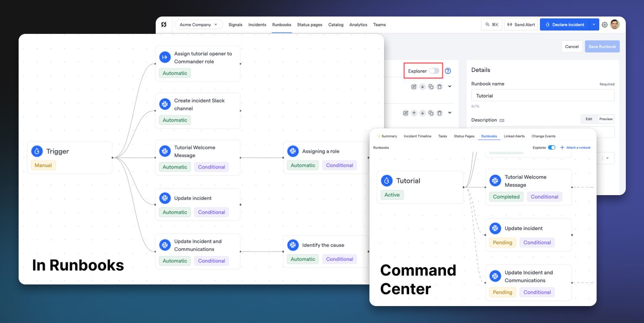This screenshot has width=644, height=323.
Task: Click duplicate icon in second step row
Action: click(x=431, y=113)
